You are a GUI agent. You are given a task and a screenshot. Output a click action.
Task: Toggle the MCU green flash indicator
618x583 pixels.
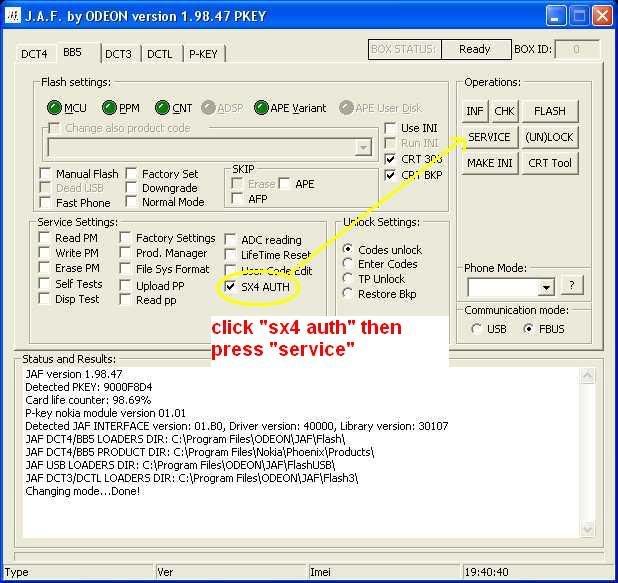(54, 108)
